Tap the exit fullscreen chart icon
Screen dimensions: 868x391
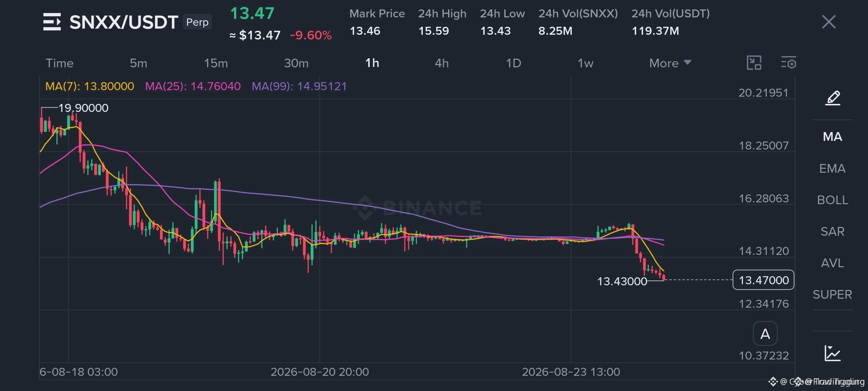click(754, 63)
